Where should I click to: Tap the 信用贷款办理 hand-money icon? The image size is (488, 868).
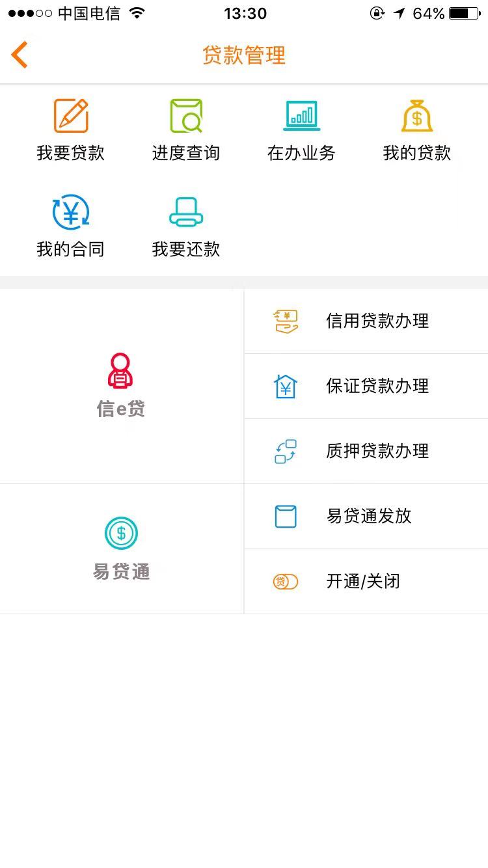(x=286, y=321)
